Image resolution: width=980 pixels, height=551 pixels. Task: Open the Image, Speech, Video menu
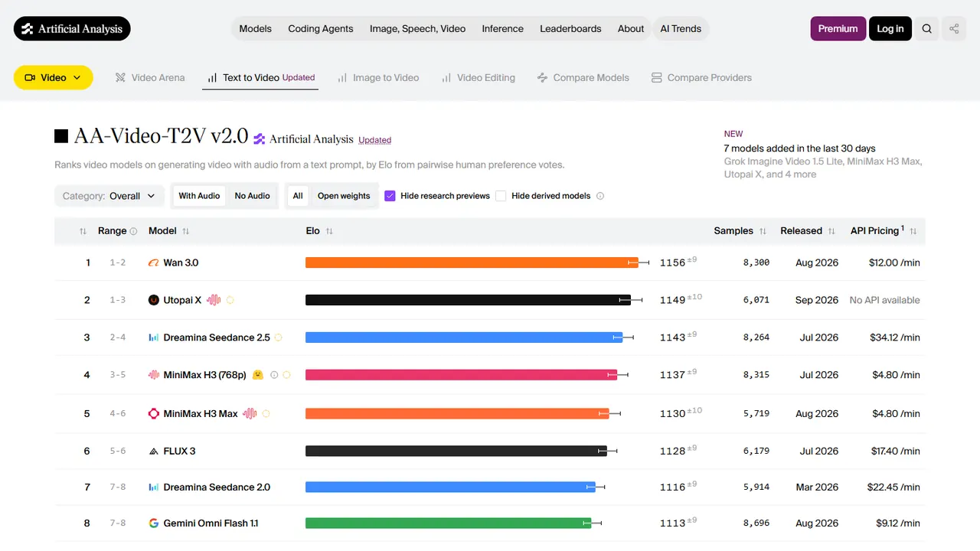point(417,29)
